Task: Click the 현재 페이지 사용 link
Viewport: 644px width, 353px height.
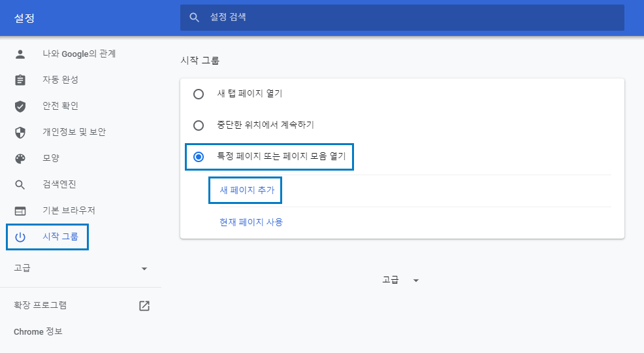Action: (x=251, y=222)
